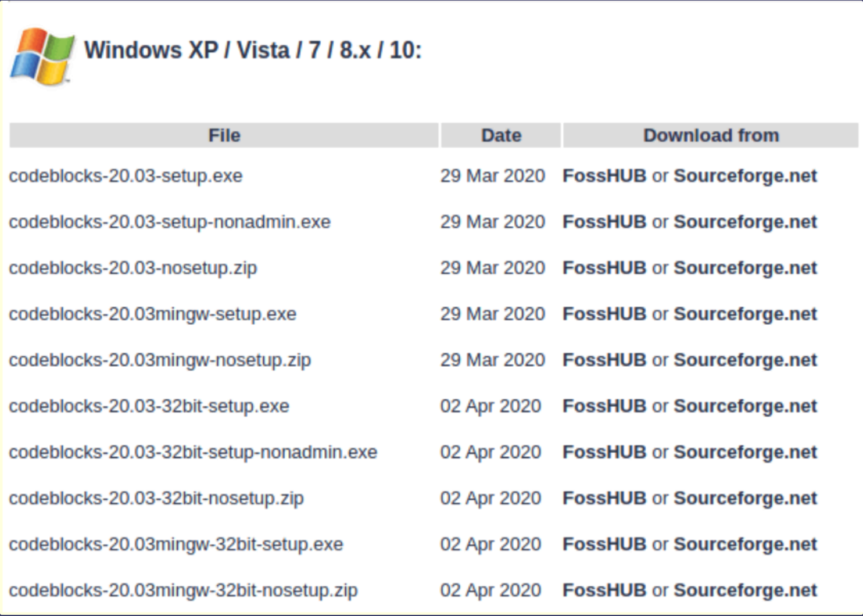Screen dimensions: 863x616
Task: Click FossHUB for codeblocks-20.03-setup-nonadmin.exe
Action: click(x=604, y=221)
